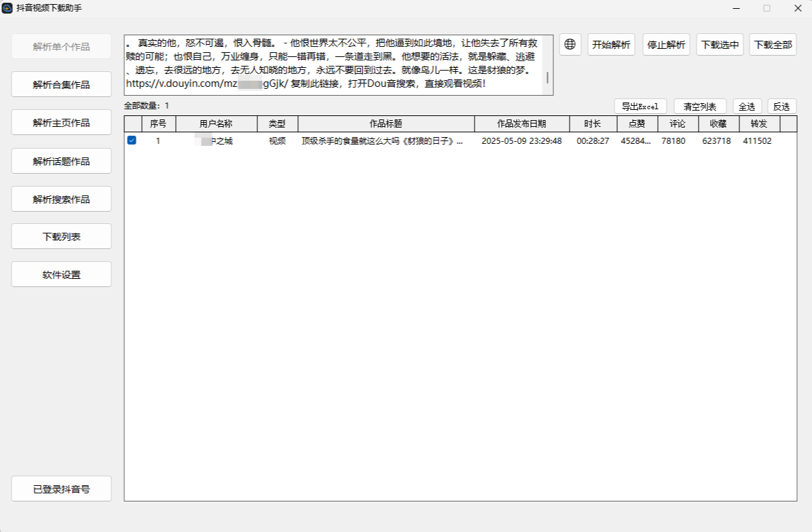Select the title cell starting 顶级杀手的食量
Viewport: 812px width, 532px height.
point(382,140)
